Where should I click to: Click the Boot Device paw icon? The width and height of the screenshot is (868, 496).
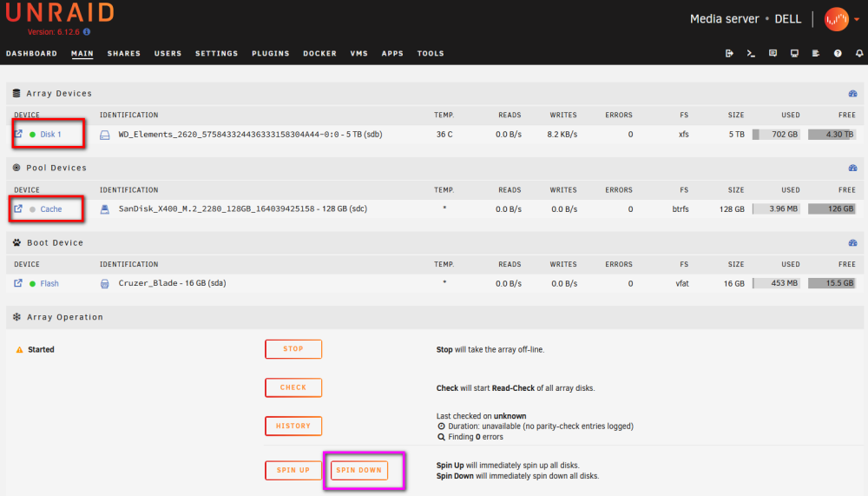point(16,242)
